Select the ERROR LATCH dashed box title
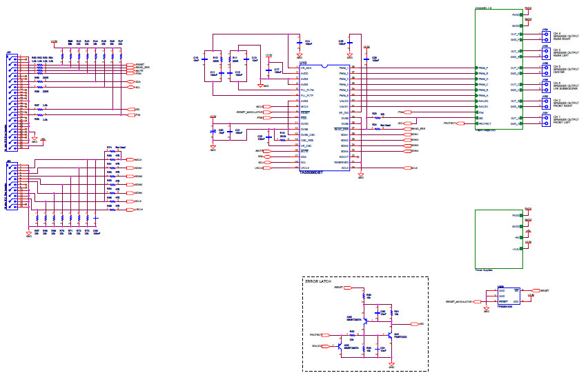588x373 pixels. tap(320, 282)
